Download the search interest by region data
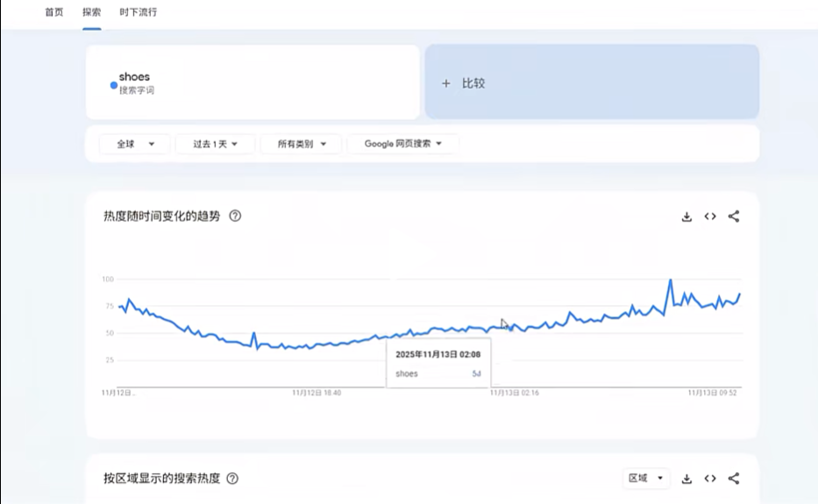The width and height of the screenshot is (818, 504). 686,479
